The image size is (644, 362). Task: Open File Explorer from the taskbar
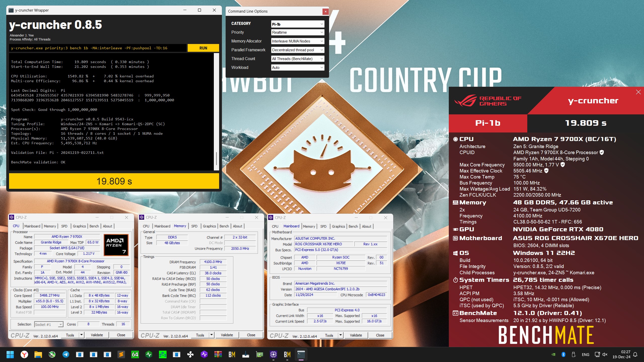pyautogui.click(x=38, y=354)
